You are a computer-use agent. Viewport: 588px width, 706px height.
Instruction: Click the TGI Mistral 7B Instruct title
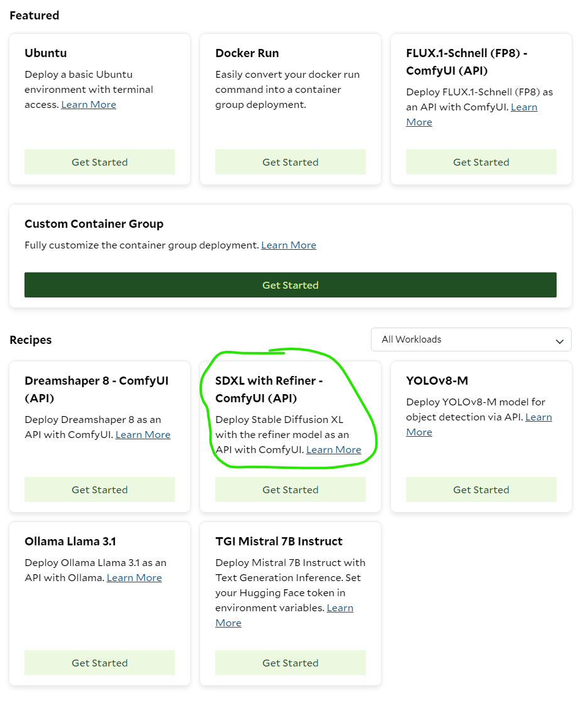(x=279, y=541)
